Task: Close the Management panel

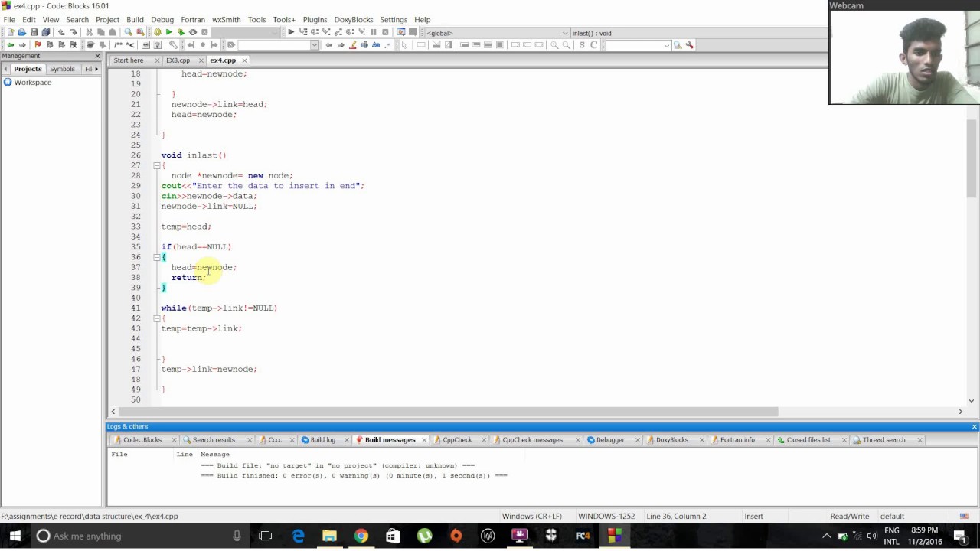Action: (97, 56)
